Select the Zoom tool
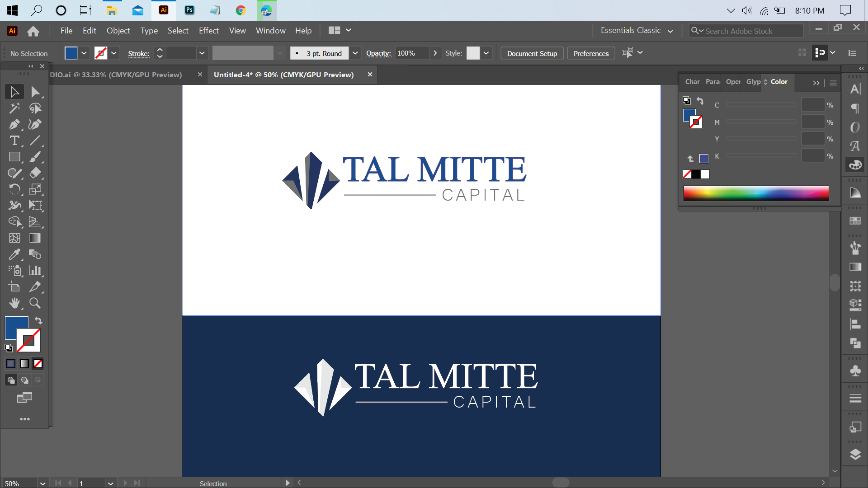Image resolution: width=868 pixels, height=488 pixels. click(35, 303)
